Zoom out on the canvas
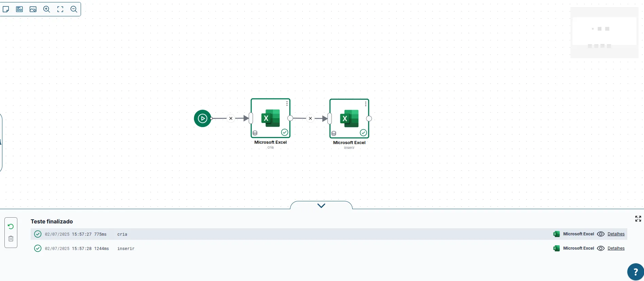Image resolution: width=644 pixels, height=281 pixels. (x=74, y=9)
